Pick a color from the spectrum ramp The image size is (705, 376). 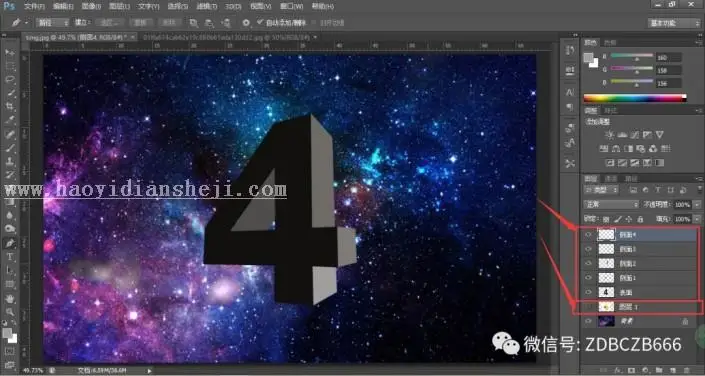(x=634, y=98)
